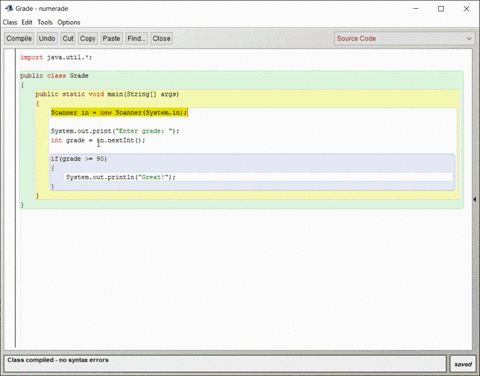This screenshot has width=480, height=376.
Task: Click the 'Enter grade' print statement
Action: pyautogui.click(x=115, y=131)
